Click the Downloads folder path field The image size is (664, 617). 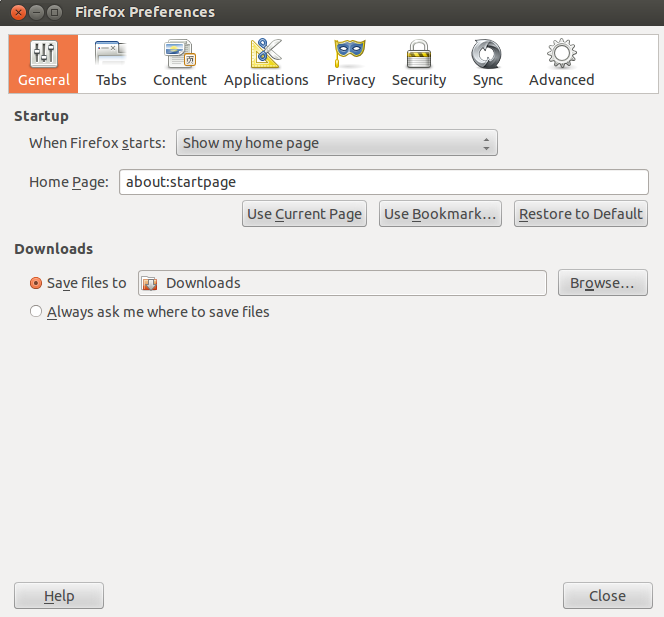pos(342,283)
